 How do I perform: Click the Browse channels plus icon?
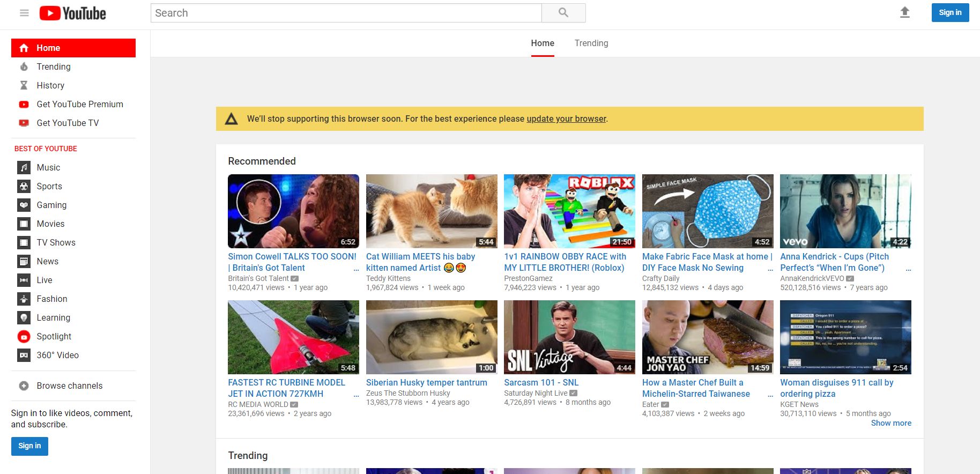[x=24, y=386]
